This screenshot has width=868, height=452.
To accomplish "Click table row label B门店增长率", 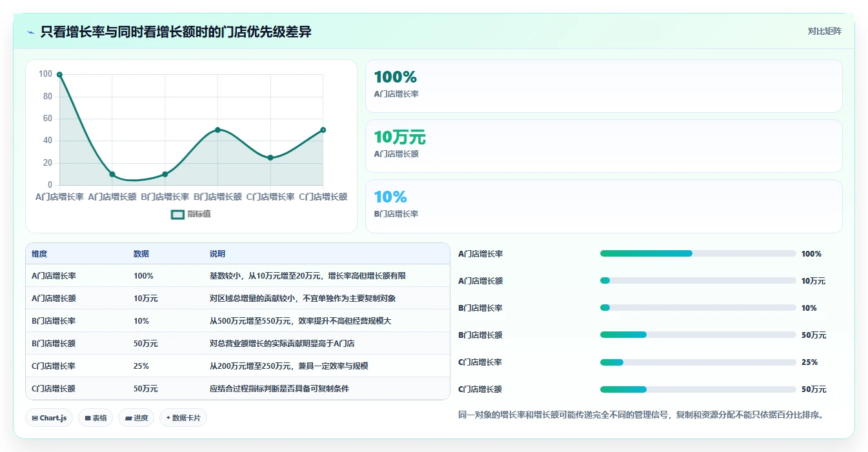I will coord(54,320).
